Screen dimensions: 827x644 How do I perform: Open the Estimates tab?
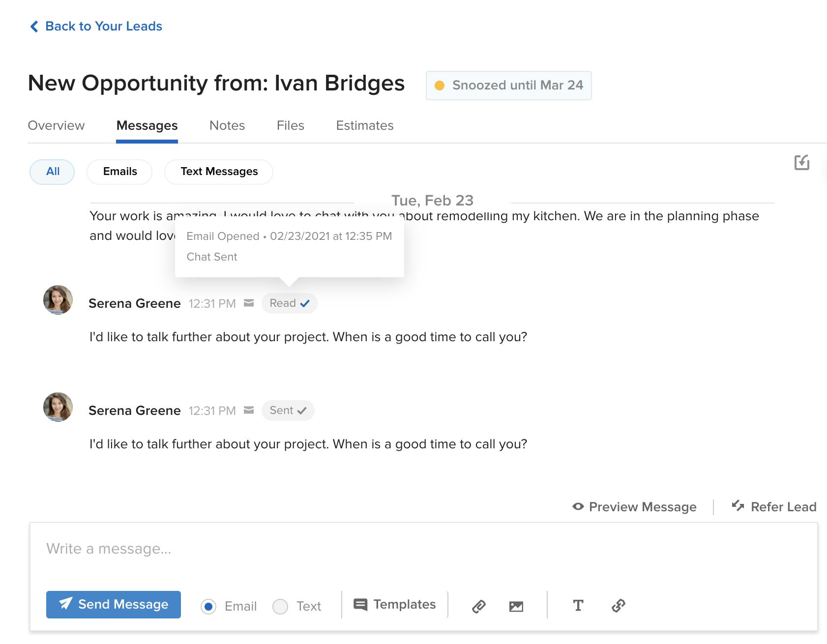tap(365, 125)
